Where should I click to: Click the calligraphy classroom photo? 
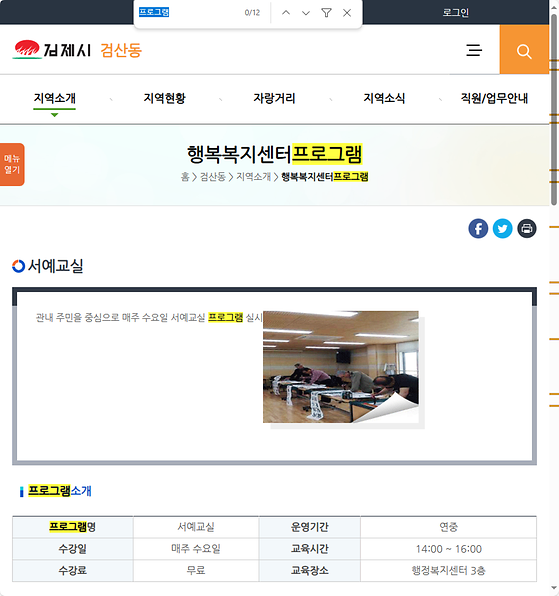pos(341,367)
